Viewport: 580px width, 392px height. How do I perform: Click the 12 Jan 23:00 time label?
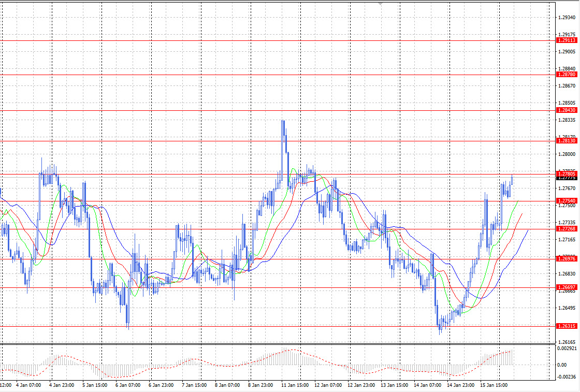361,385
